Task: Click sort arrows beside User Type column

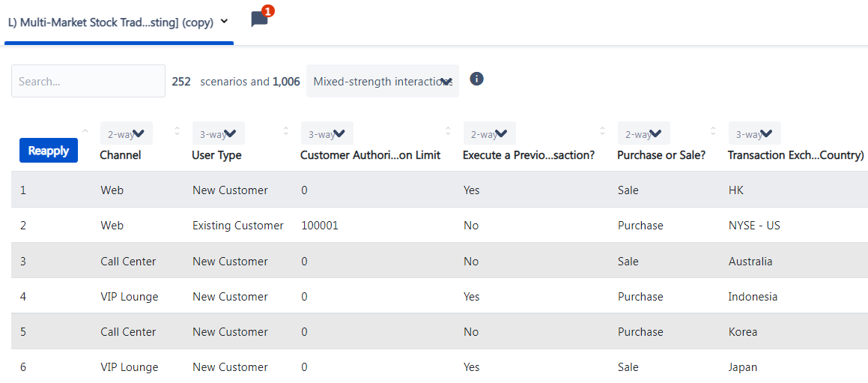Action: (285, 131)
